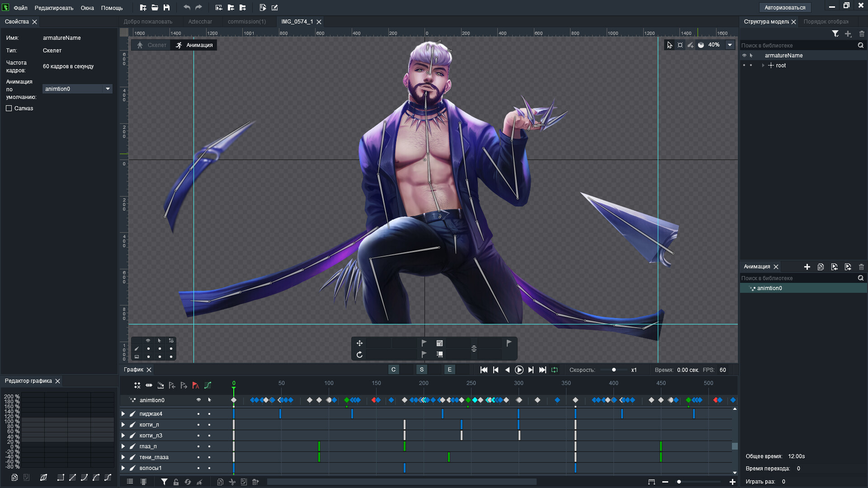Toggle visibility dot of волосы1 layer
Image resolution: width=868 pixels, height=488 pixels.
tap(198, 468)
